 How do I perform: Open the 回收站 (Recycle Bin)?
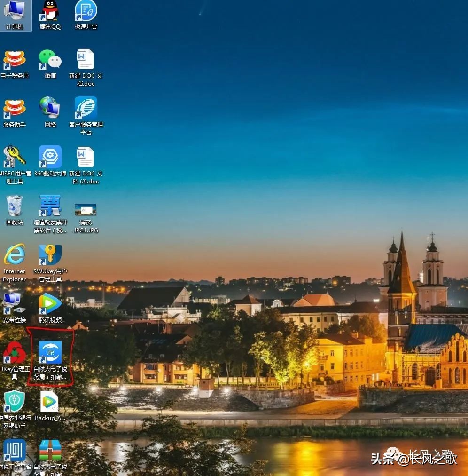[x=15, y=206]
